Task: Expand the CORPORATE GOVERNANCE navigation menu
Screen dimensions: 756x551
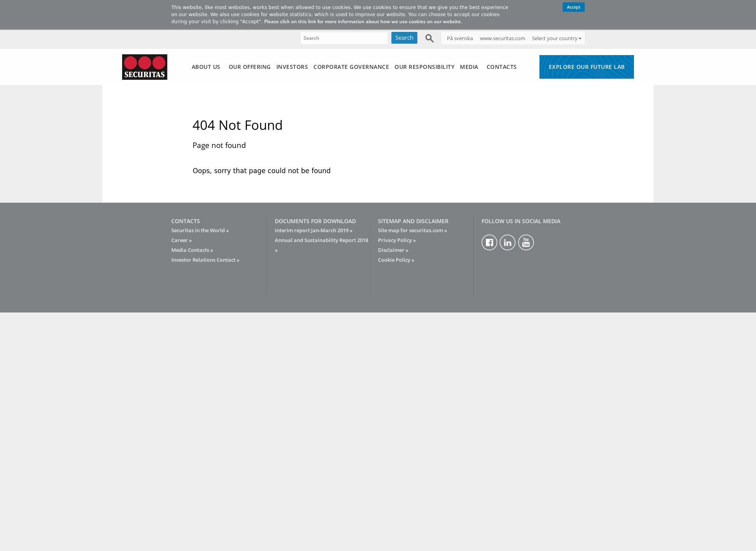Action: (x=351, y=66)
